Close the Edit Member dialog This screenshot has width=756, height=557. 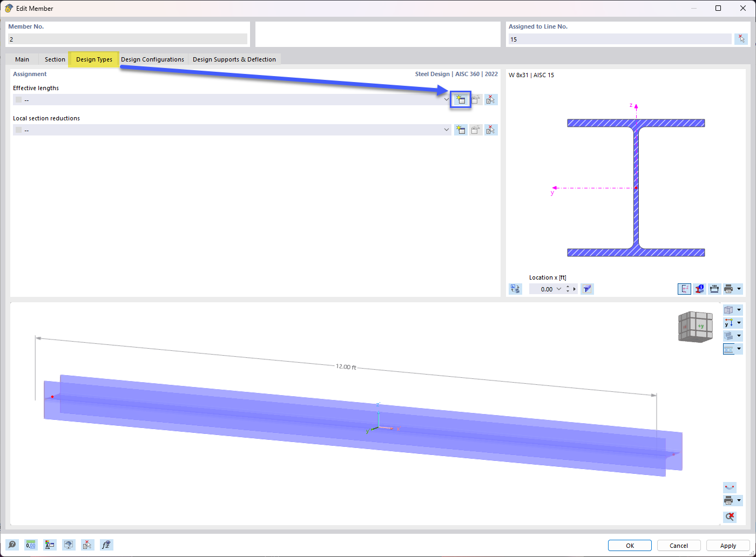743,8
